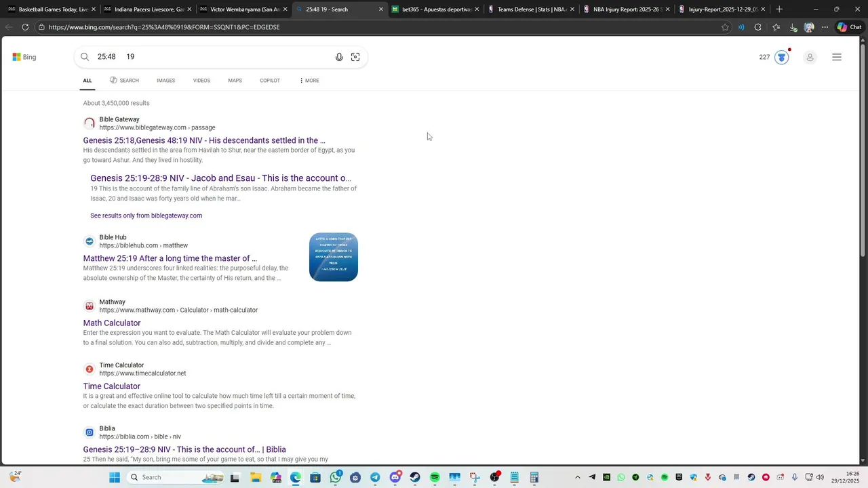
Task: Click the page vertical scrollbar
Action: click(863, 149)
